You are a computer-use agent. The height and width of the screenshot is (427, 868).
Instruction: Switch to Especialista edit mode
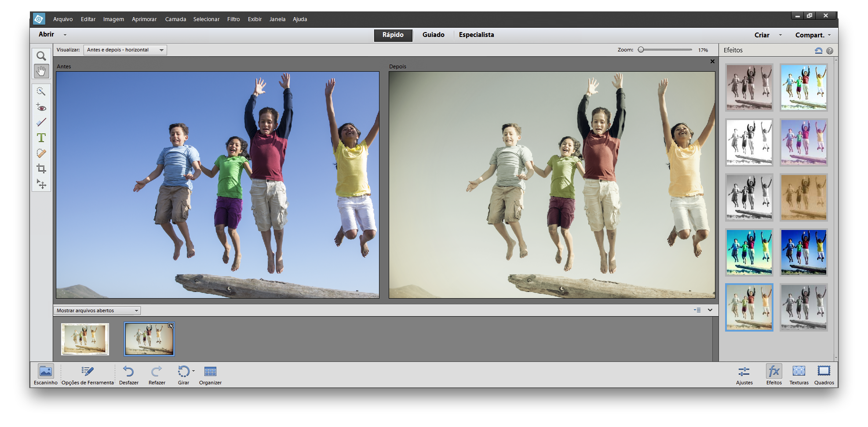click(477, 35)
